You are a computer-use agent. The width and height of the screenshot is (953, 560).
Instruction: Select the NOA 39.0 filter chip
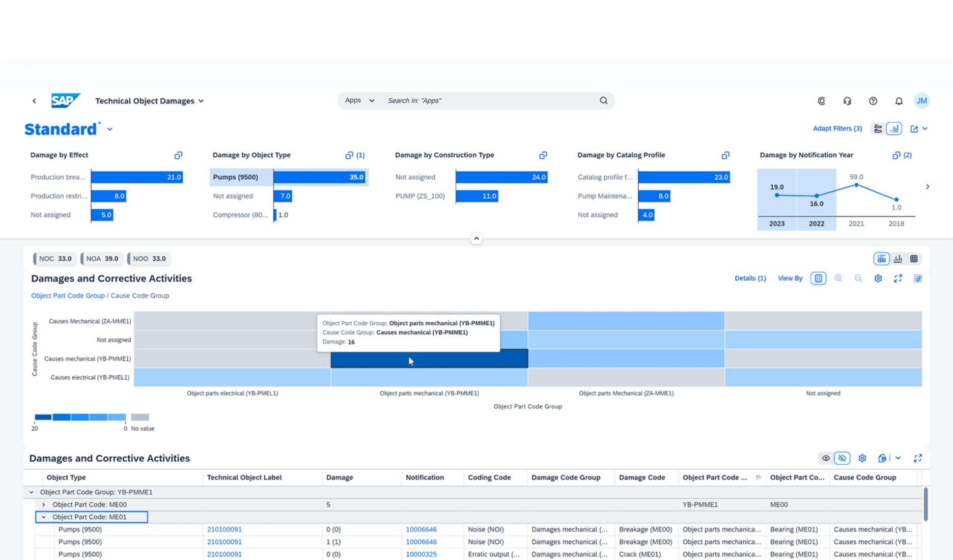(x=101, y=259)
